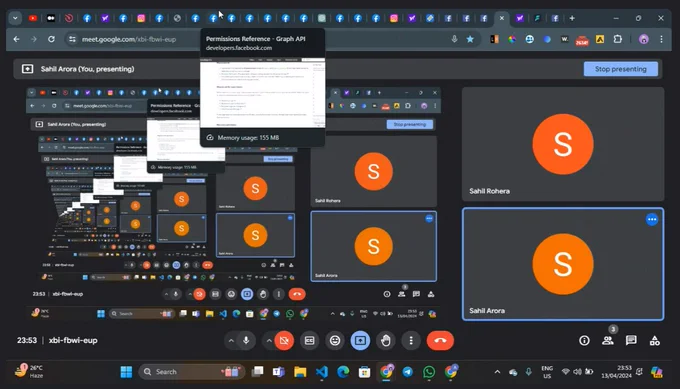Open the Chrome extensions puzzle menu
The width and height of the screenshot is (680, 389).
[x=618, y=39]
